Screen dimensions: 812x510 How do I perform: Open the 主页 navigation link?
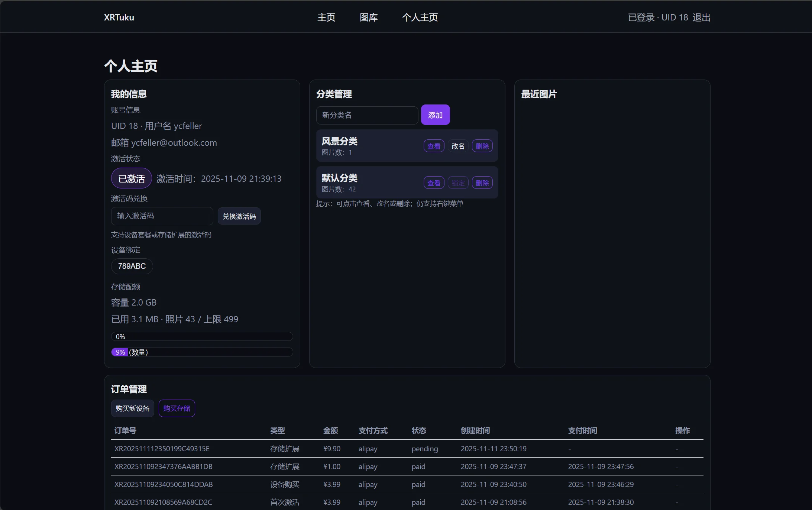point(326,17)
